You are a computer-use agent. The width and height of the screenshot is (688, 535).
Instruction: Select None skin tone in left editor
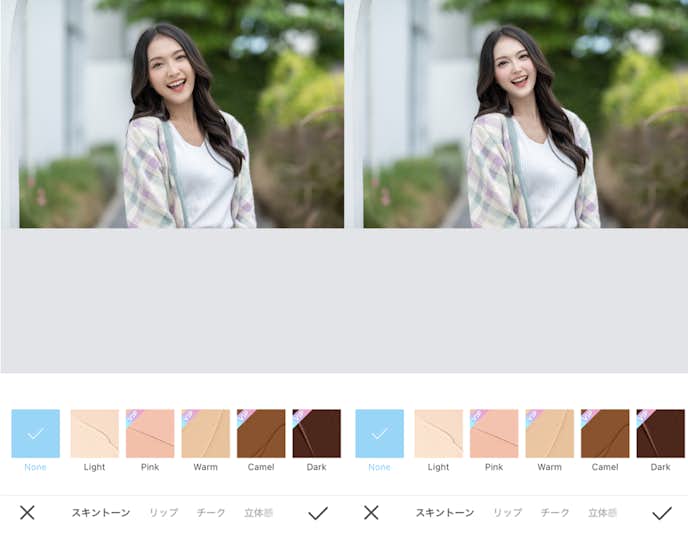(35, 434)
